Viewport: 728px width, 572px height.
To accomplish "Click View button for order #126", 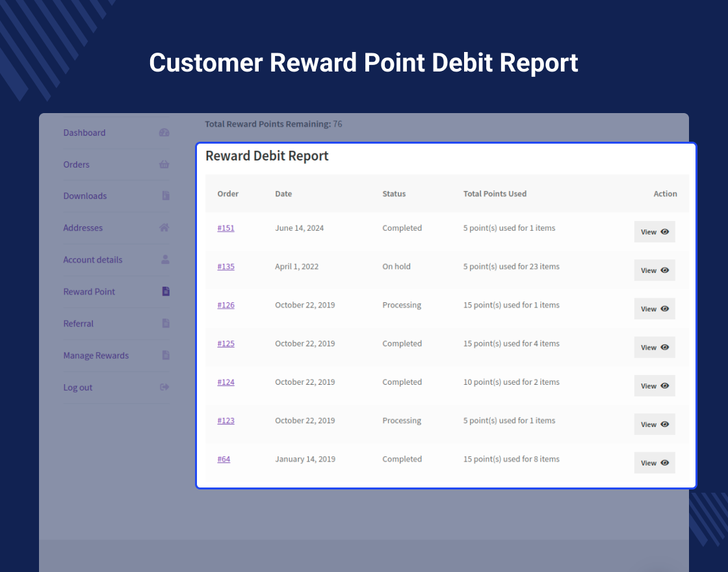I will coord(655,309).
